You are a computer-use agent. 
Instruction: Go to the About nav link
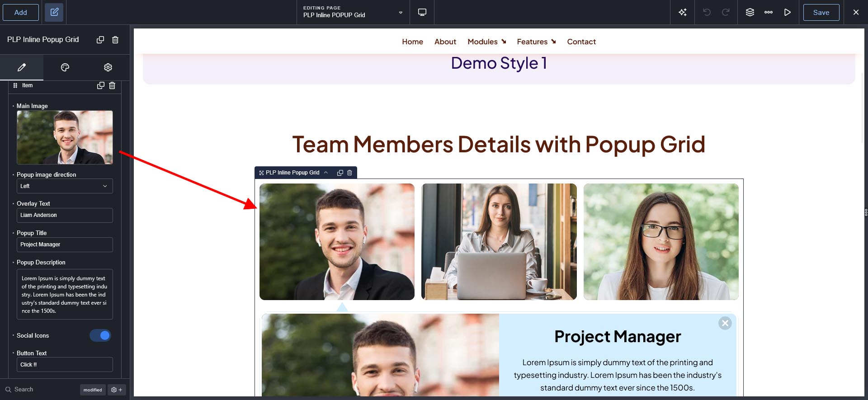pyautogui.click(x=445, y=42)
